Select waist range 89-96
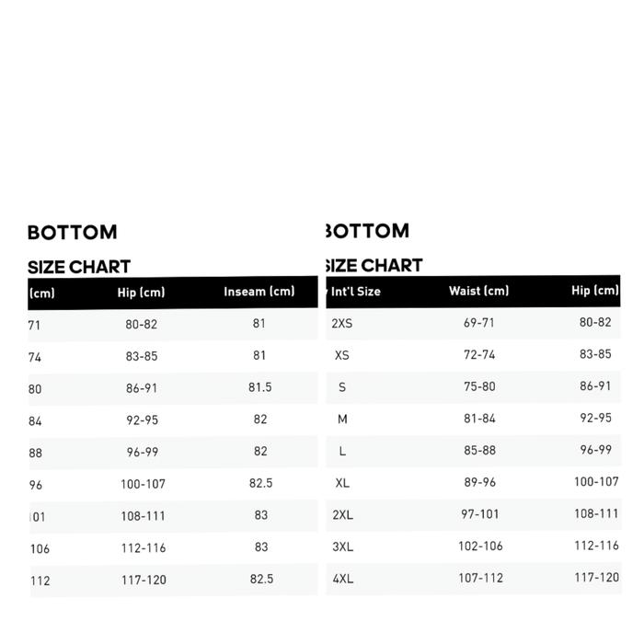The height and width of the screenshot is (644, 644). (x=478, y=483)
